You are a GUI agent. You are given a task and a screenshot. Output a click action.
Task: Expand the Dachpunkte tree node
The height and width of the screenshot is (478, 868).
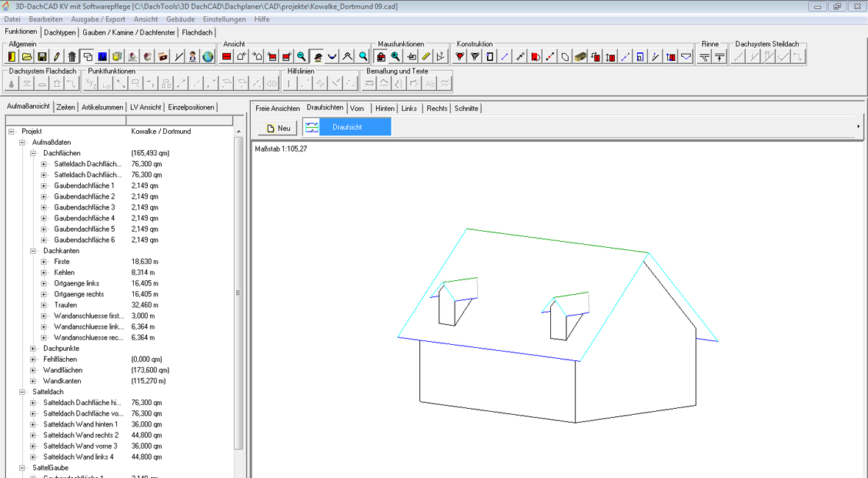33,349
